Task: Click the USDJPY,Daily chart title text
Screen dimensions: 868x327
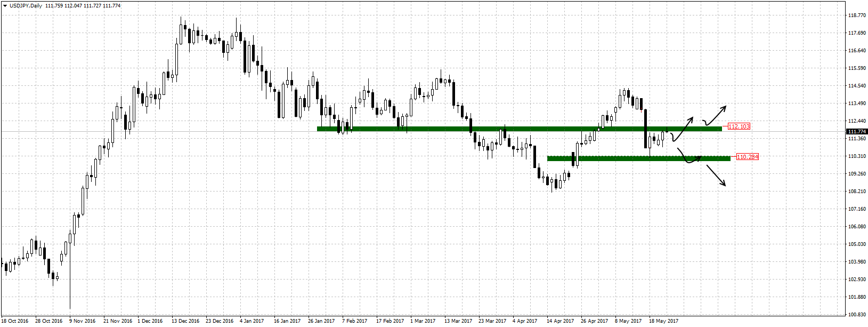Action: (x=26, y=6)
